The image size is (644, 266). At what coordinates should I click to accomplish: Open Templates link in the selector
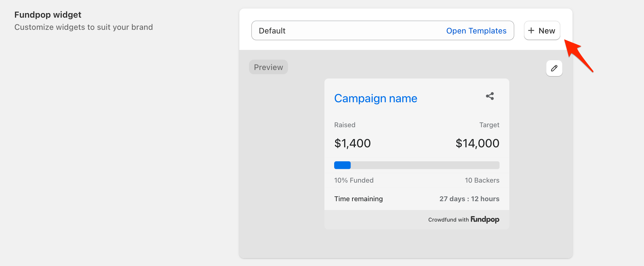click(x=476, y=31)
